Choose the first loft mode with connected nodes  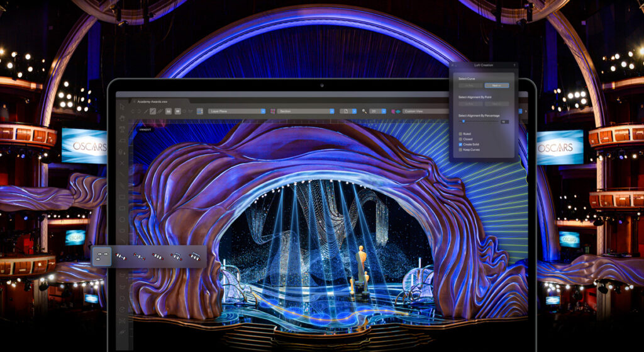(x=101, y=256)
